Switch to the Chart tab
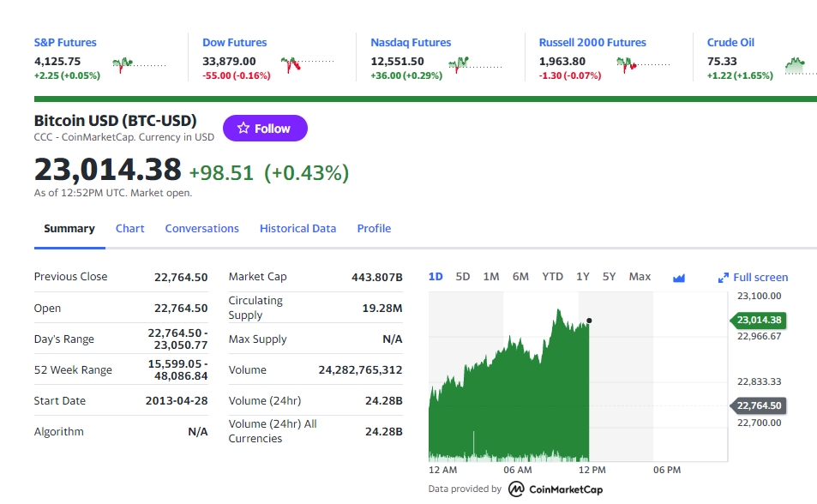817x504 pixels. pos(129,228)
